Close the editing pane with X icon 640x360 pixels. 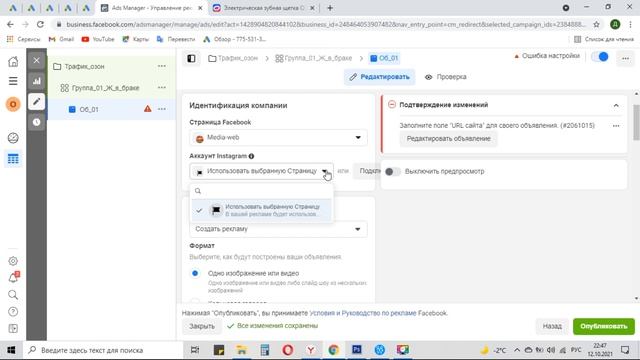click(37, 60)
